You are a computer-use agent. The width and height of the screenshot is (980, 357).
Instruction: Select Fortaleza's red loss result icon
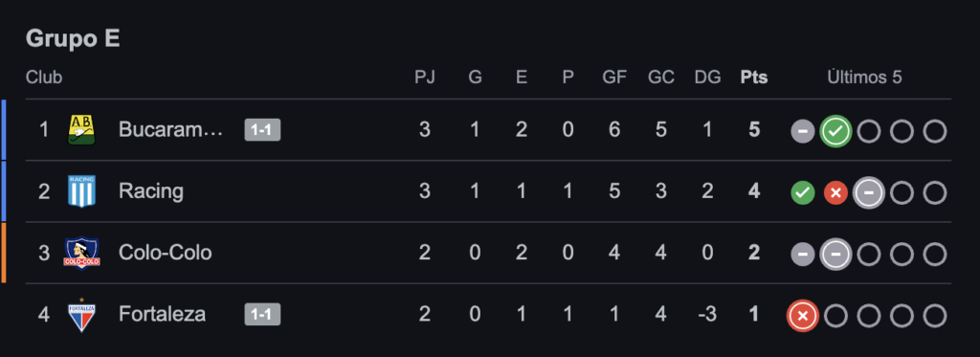(x=803, y=317)
